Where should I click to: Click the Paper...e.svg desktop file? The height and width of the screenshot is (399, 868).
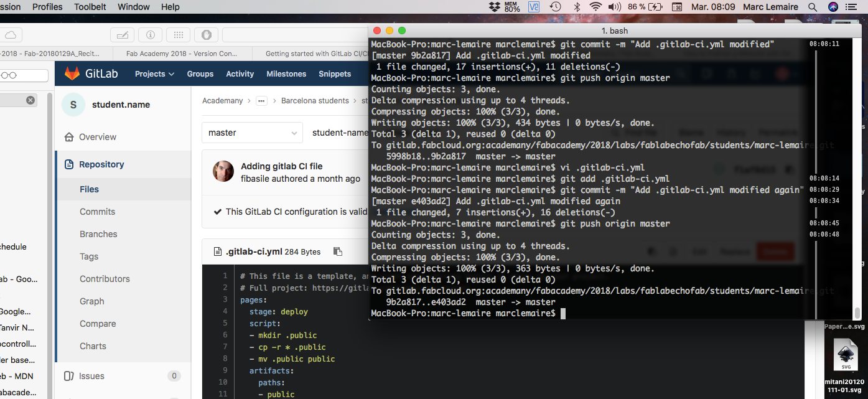coord(844,326)
